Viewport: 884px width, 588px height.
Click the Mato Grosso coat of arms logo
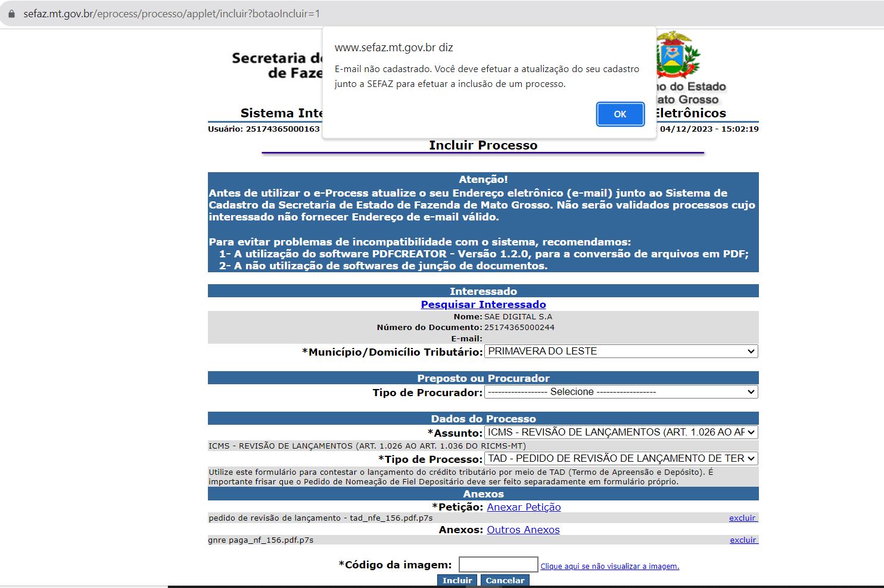click(678, 55)
